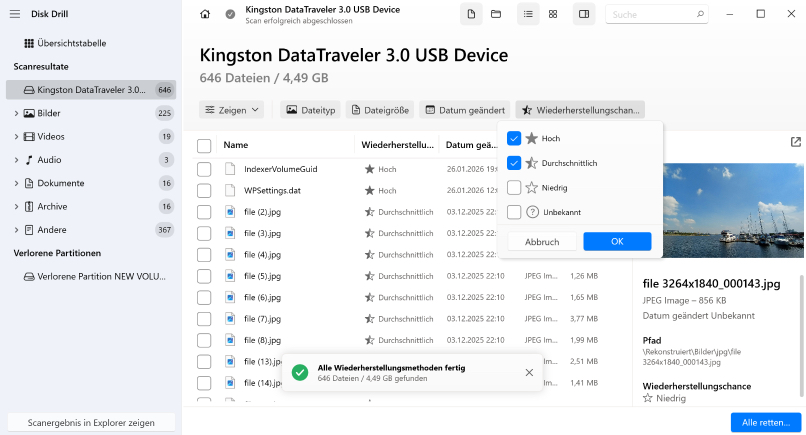Sort by Name column header
The image size is (806, 435).
pyautogui.click(x=235, y=145)
